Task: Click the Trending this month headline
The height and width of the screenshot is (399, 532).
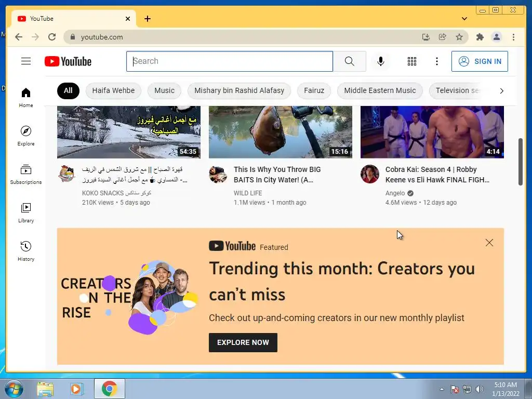Action: (x=342, y=281)
